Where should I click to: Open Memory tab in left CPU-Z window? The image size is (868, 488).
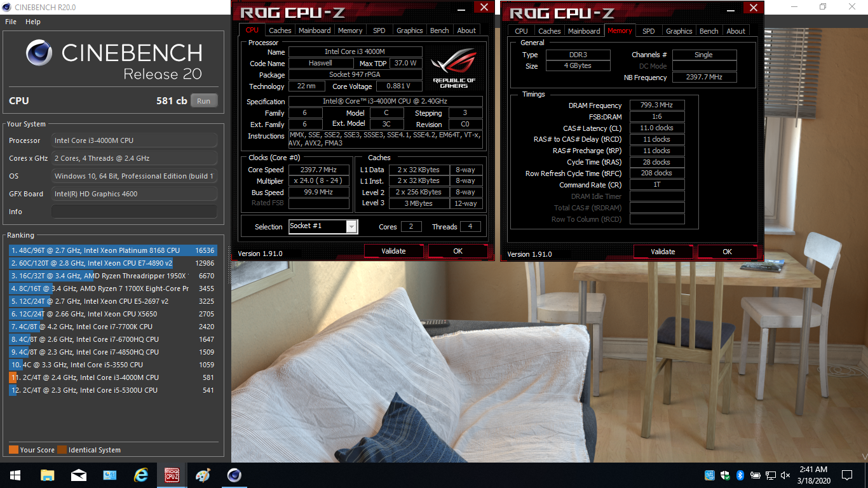pyautogui.click(x=350, y=30)
